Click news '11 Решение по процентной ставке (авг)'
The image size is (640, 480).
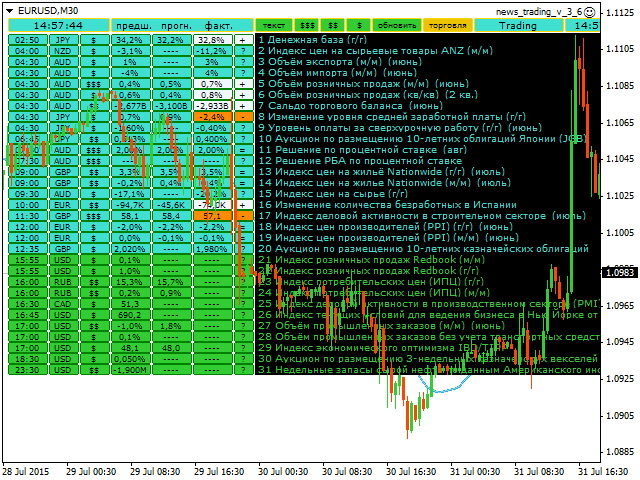coord(362,150)
